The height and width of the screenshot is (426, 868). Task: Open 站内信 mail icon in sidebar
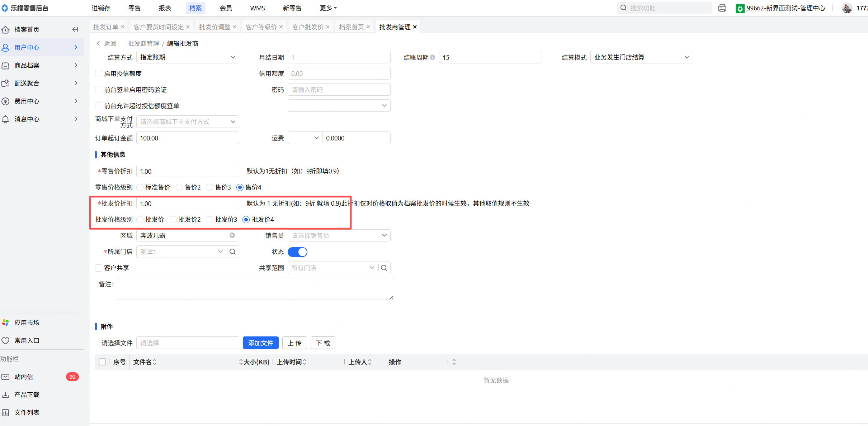[x=6, y=377]
